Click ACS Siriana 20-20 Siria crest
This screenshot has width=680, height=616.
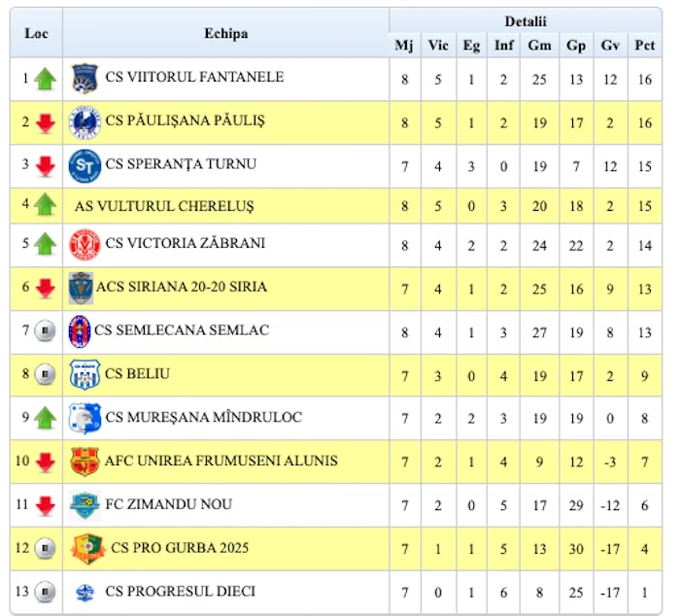coord(81,288)
